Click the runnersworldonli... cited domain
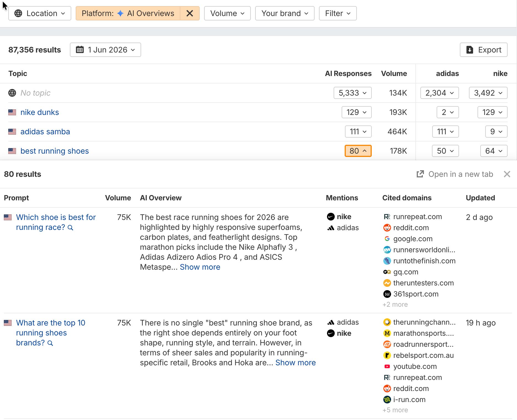The image size is (517, 420). click(424, 250)
